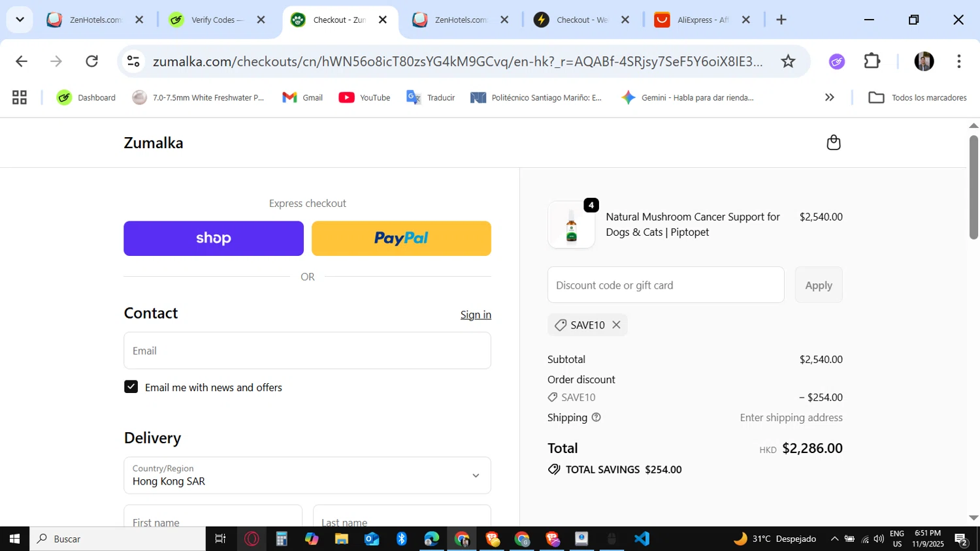This screenshot has height=551, width=980.
Task: Launch the Calculator from taskbar
Action: tap(282, 539)
